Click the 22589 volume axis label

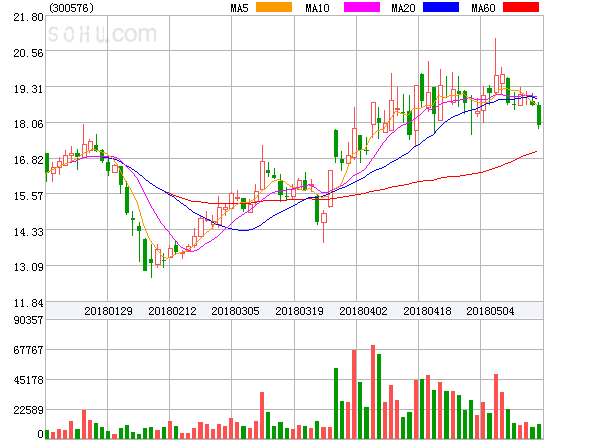28,410
